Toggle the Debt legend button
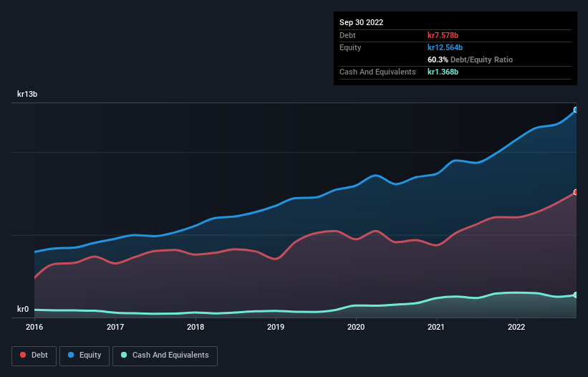The height and width of the screenshot is (377, 588). [34, 355]
